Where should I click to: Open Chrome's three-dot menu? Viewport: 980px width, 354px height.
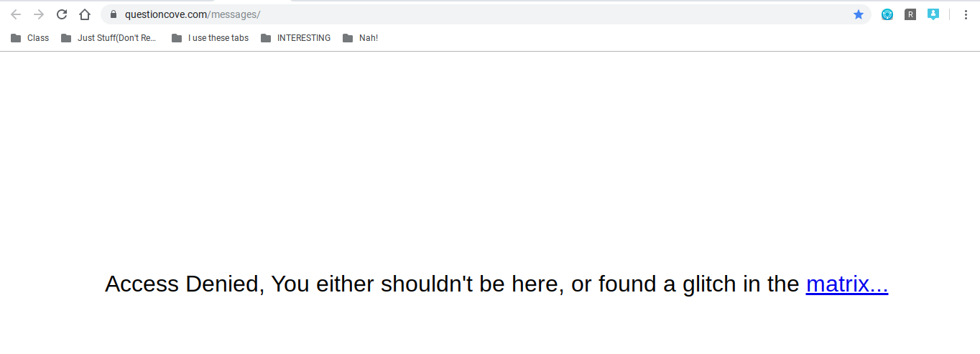pos(965,14)
